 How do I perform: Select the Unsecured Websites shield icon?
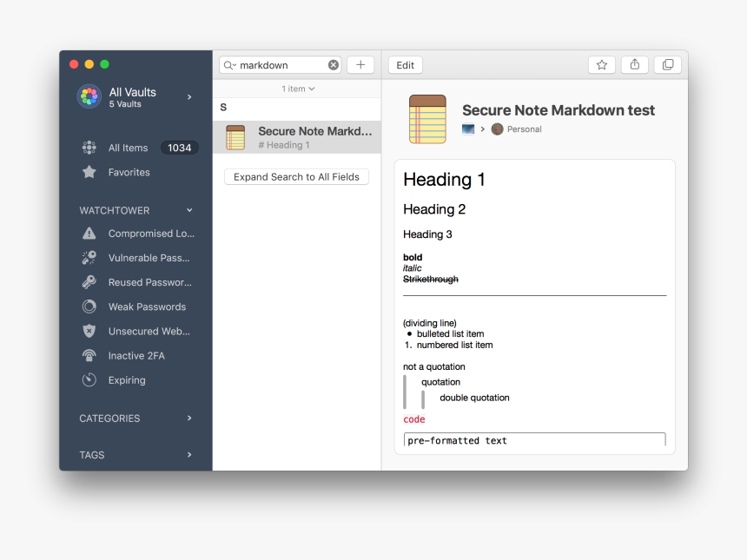click(89, 331)
